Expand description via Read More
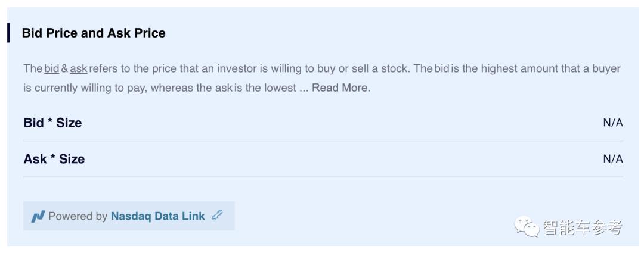 point(340,88)
